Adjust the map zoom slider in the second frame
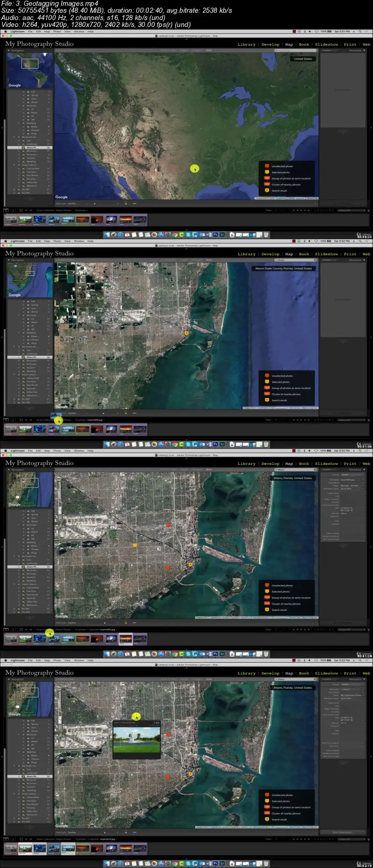Image resolution: width=373 pixels, height=868 pixels. 103,413
